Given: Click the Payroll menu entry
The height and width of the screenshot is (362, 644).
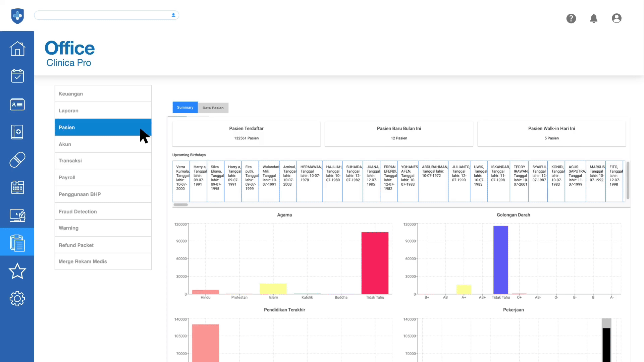Looking at the screenshot, I should pos(103,177).
